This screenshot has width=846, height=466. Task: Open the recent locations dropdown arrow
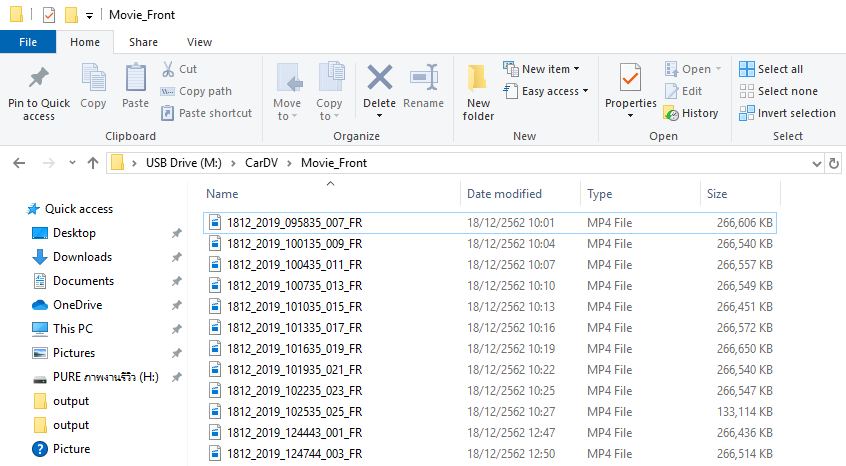coord(72,163)
